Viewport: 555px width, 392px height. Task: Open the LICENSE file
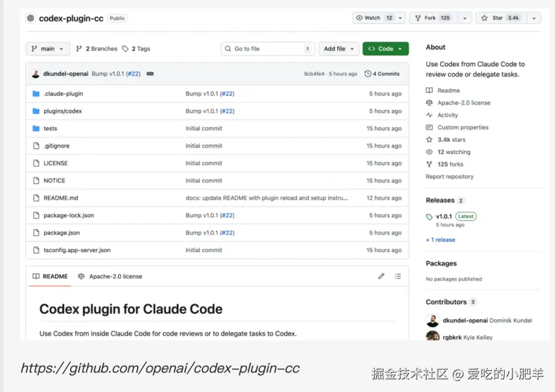click(x=55, y=163)
